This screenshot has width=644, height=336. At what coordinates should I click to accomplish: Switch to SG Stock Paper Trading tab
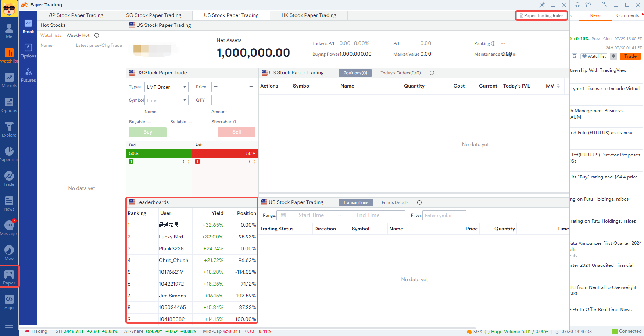[154, 15]
